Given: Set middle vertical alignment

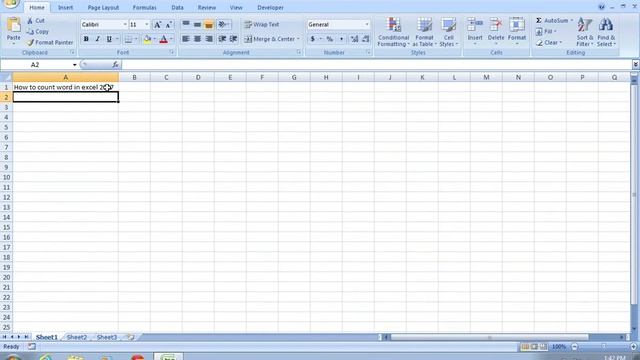Looking at the screenshot, I should (x=197, y=24).
